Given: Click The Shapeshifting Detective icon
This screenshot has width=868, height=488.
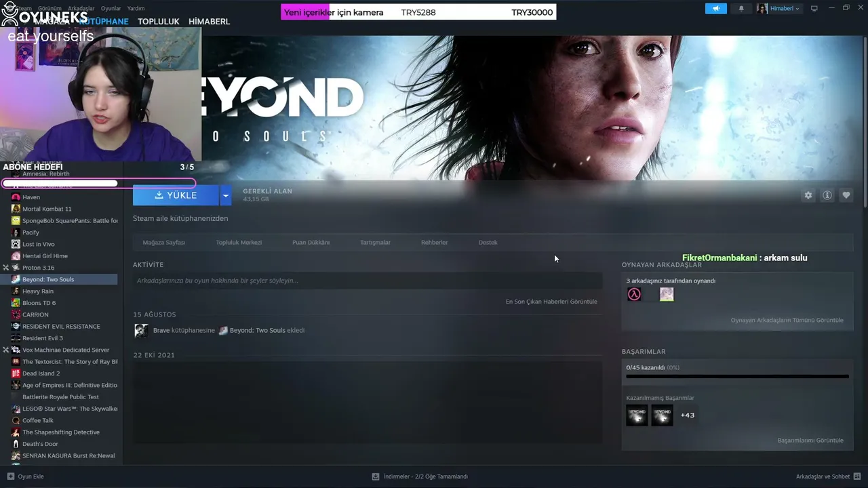Looking at the screenshot, I should tap(16, 432).
